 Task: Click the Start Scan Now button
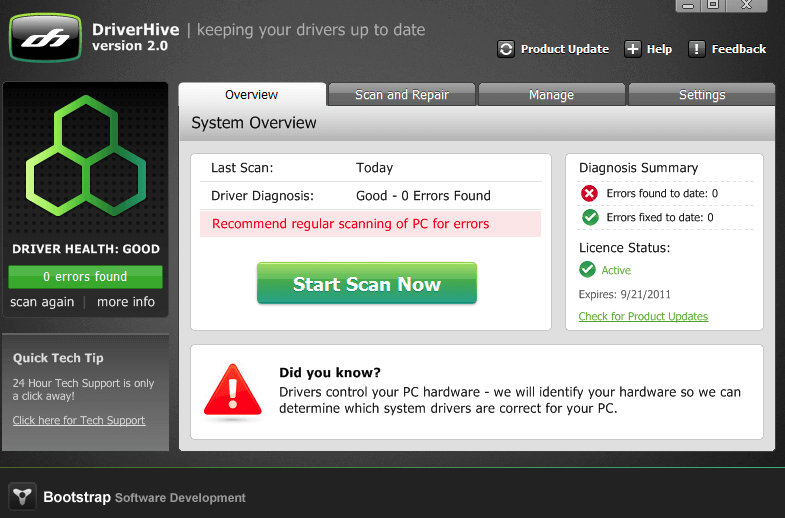(366, 283)
